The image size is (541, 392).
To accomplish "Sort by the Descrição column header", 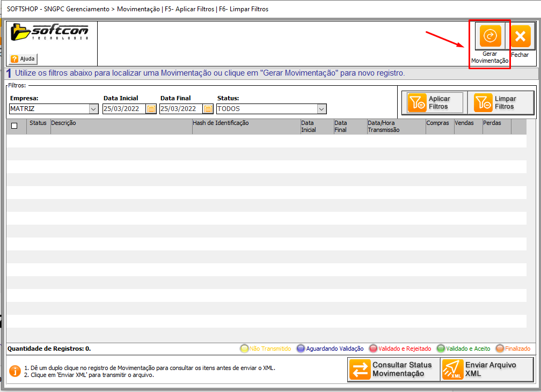I will (x=63, y=123).
